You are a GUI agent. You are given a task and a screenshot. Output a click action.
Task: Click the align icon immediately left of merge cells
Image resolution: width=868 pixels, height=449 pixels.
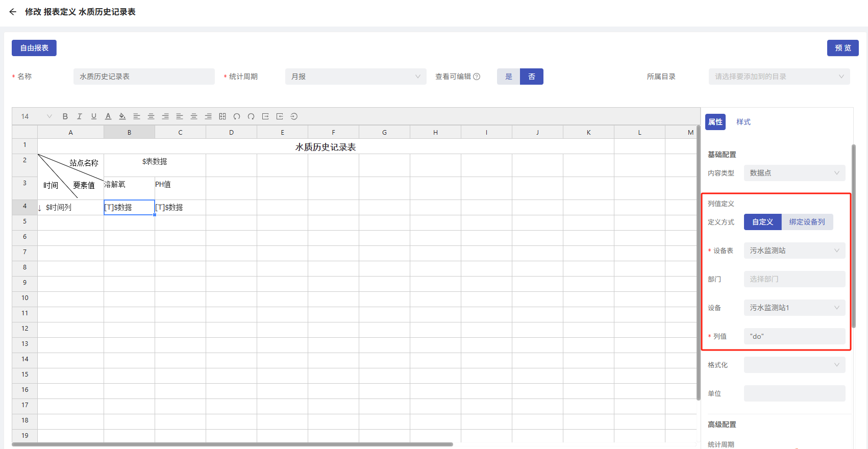[x=208, y=116]
